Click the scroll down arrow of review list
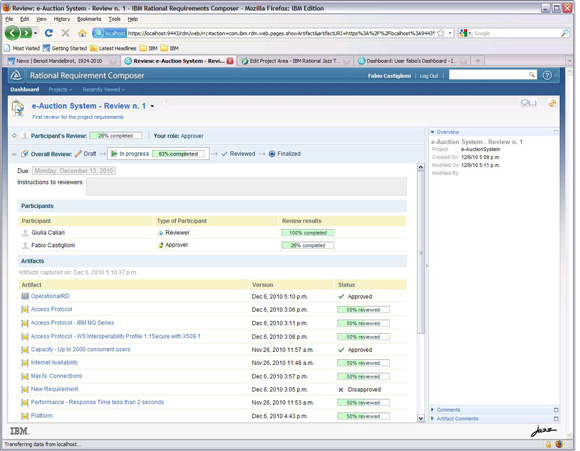Viewport: 580px width, 451px height. point(421,418)
